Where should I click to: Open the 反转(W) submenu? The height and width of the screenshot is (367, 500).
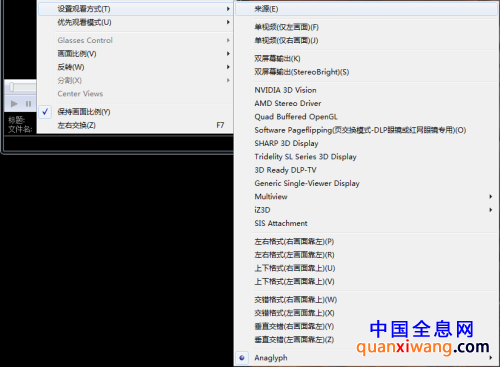135,67
